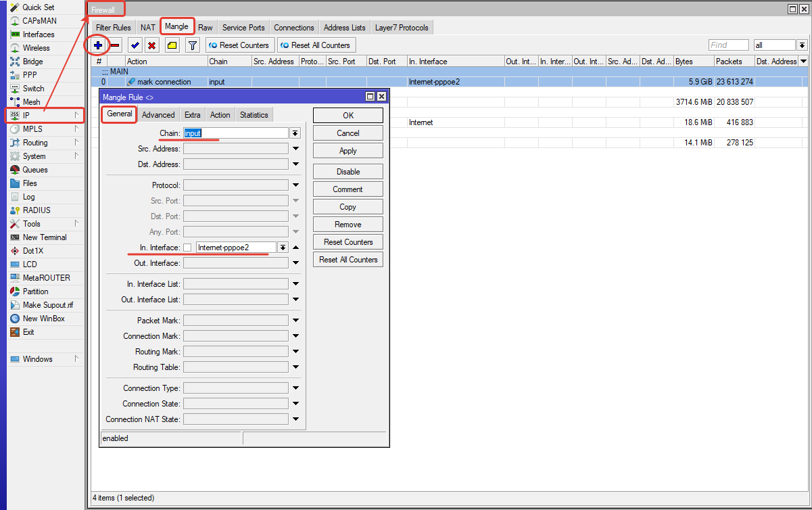Expand the Connection State field arrow
This screenshot has height=510, width=812.
pyautogui.click(x=295, y=404)
